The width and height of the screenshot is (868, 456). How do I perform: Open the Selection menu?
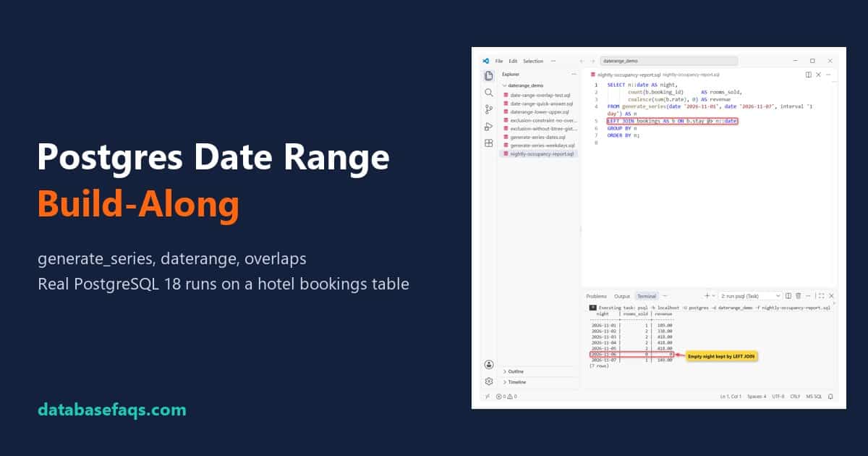[x=532, y=61]
